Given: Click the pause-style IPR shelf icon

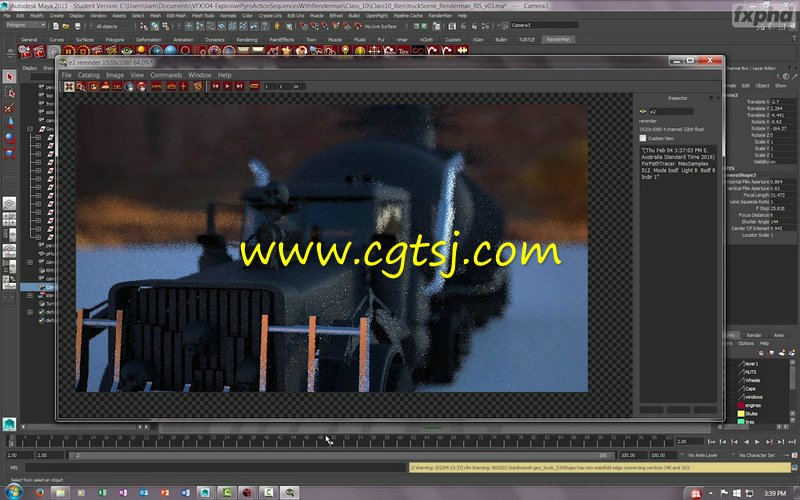Looking at the screenshot, I should pos(68,51).
